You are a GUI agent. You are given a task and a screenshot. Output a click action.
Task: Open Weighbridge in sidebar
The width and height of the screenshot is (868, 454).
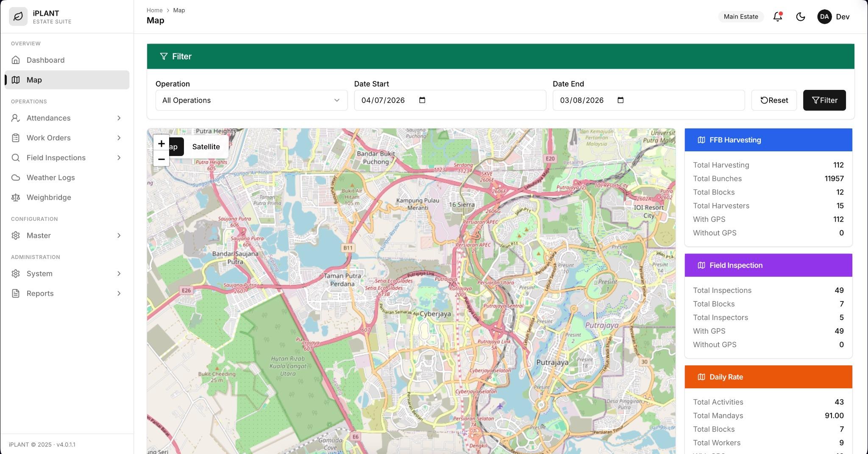(67, 197)
